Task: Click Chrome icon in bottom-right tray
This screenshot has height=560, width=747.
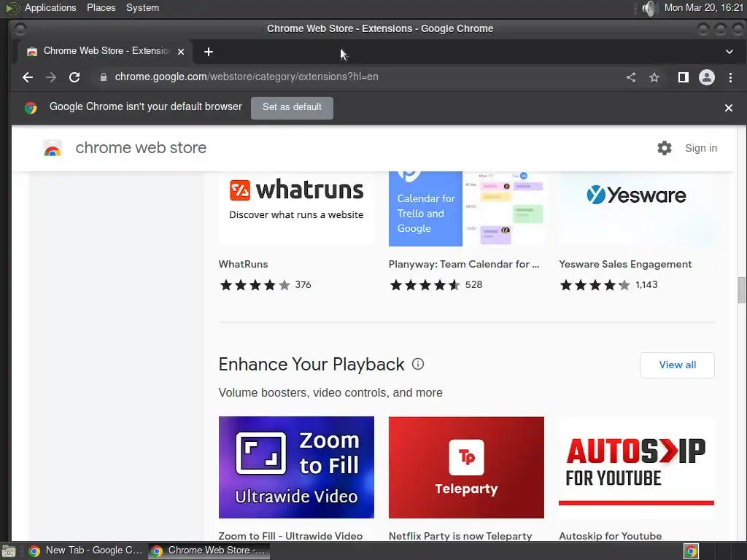Action: [x=691, y=551]
